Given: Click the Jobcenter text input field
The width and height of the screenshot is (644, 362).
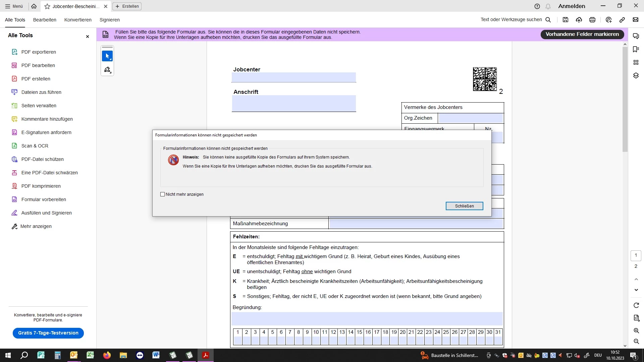Looking at the screenshot, I should pyautogui.click(x=293, y=77).
